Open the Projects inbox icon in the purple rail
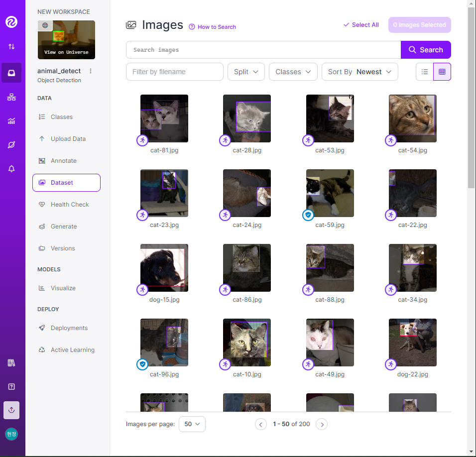 pyautogui.click(x=11, y=73)
